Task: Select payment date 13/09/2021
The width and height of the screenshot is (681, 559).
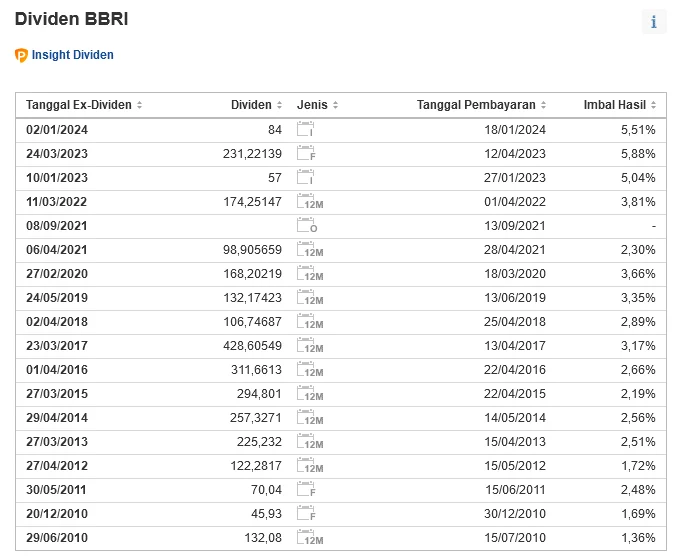Action: (x=515, y=226)
